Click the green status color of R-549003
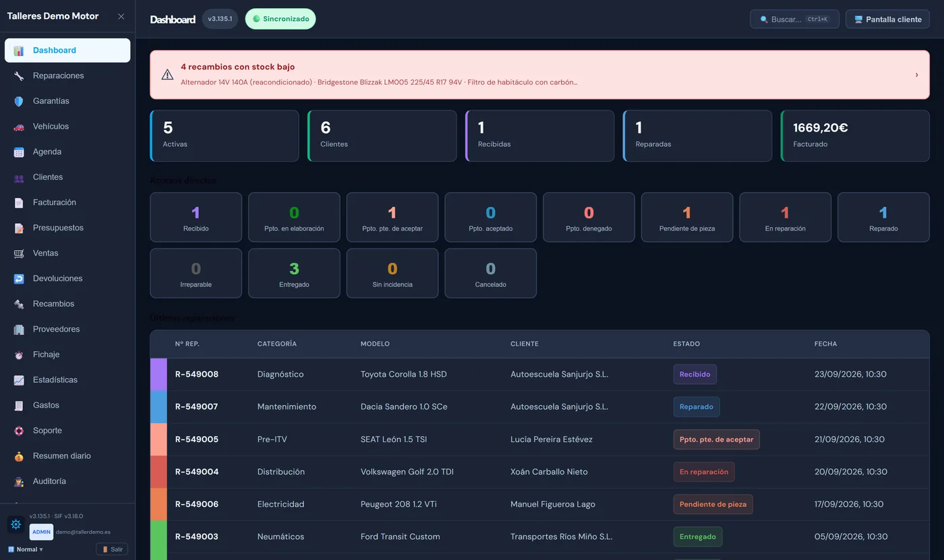 pyautogui.click(x=158, y=537)
